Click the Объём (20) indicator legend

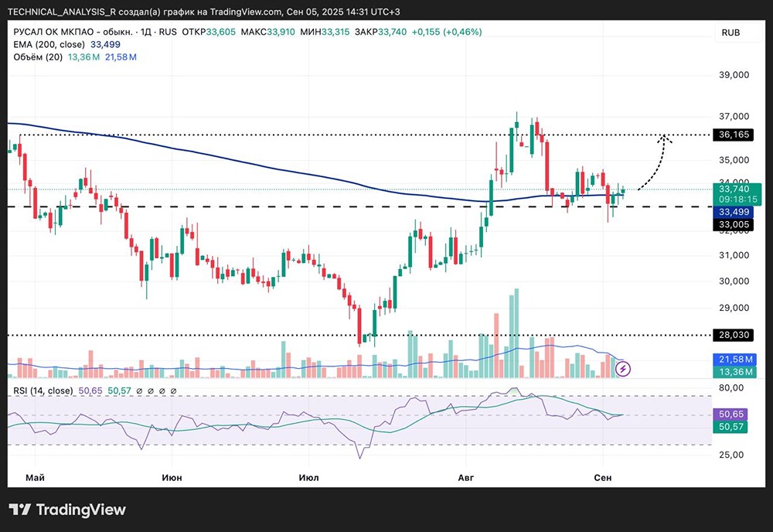click(x=38, y=57)
